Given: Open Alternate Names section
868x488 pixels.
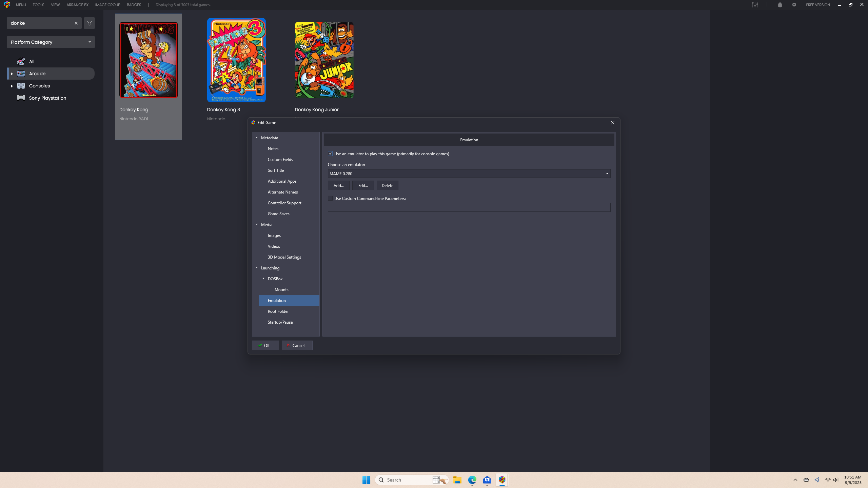Looking at the screenshot, I should [283, 192].
